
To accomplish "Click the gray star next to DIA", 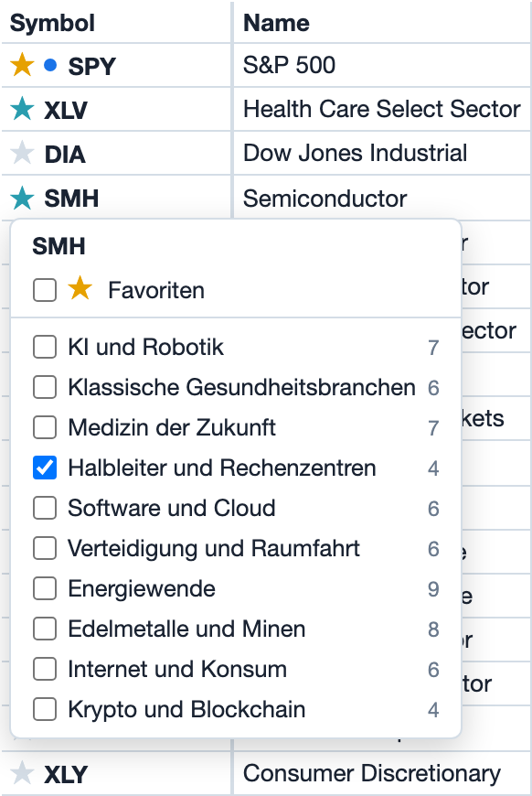I will point(22,153).
